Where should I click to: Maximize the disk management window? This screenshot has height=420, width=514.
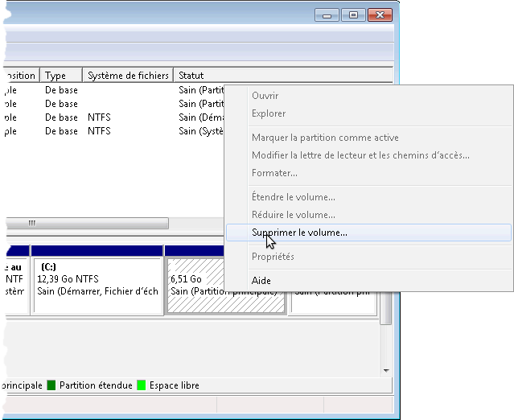tap(353, 15)
